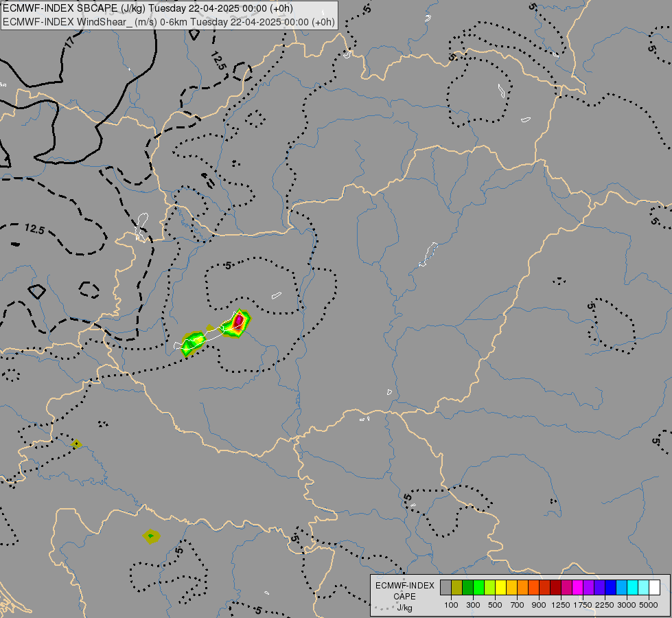This screenshot has height=618, width=672.
Task: Click the azure swatch above 3000
Action: click(622, 587)
